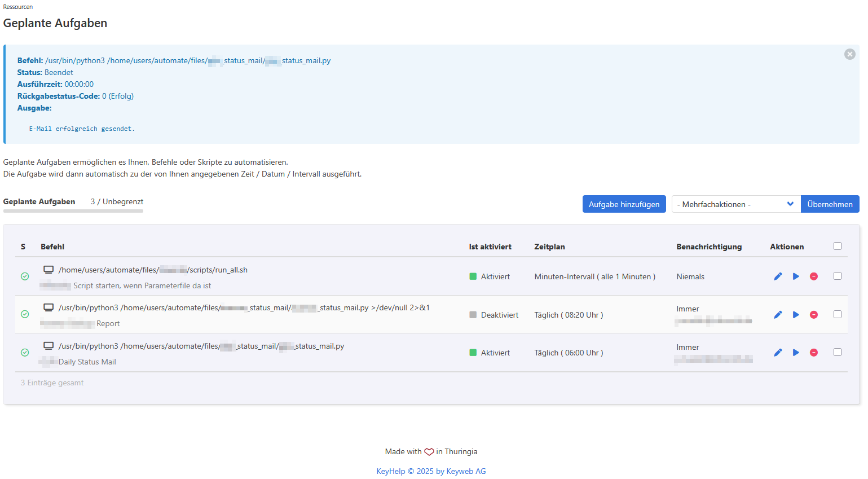Viewport: 868px width, 479px height.
Task: Click the Aufgabe hinzufügen button
Action: click(624, 204)
